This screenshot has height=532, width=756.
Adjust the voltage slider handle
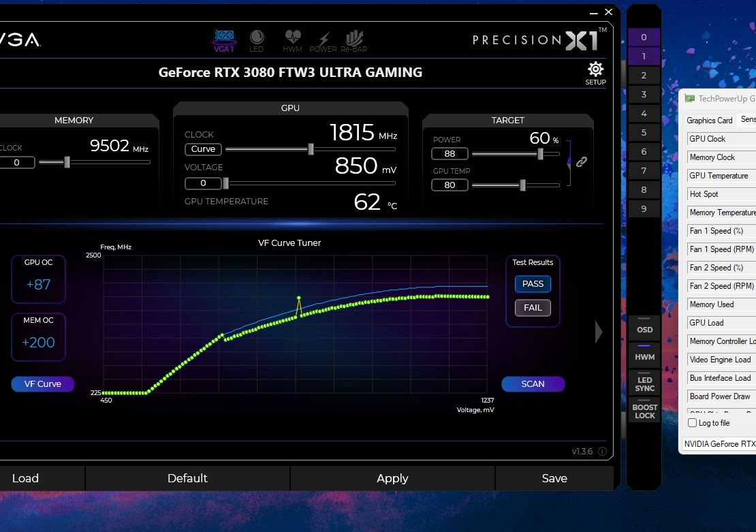click(225, 183)
